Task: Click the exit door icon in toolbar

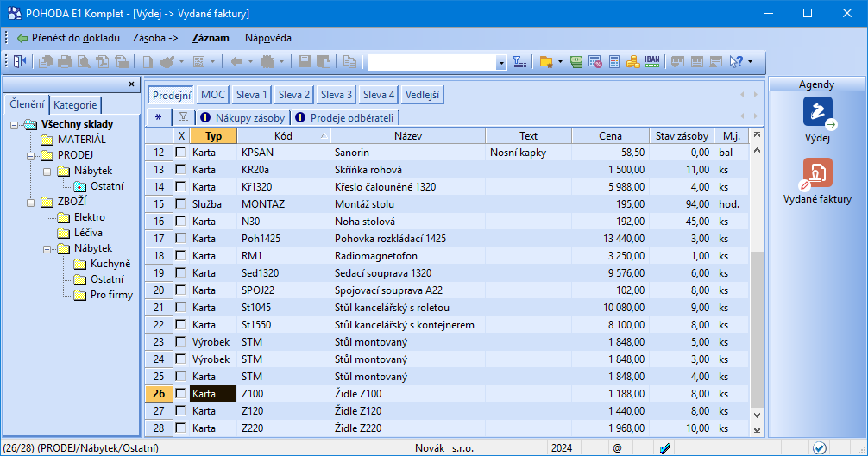Action: point(20,62)
